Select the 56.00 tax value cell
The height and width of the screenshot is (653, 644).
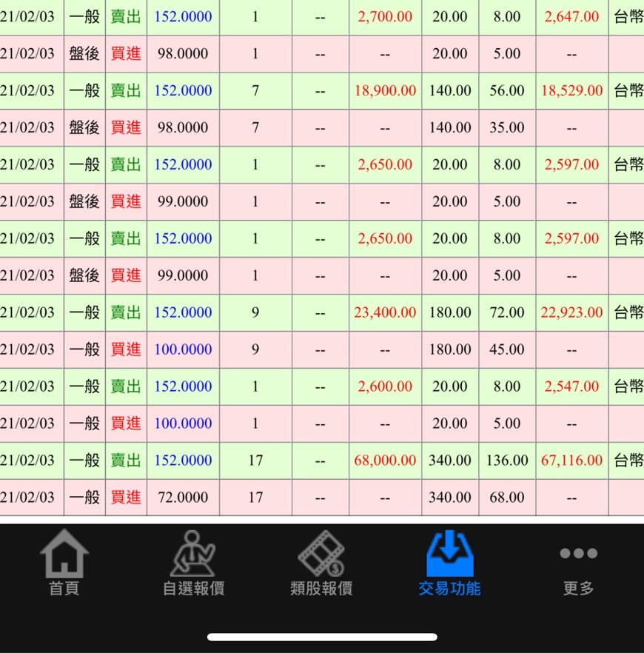point(507,90)
